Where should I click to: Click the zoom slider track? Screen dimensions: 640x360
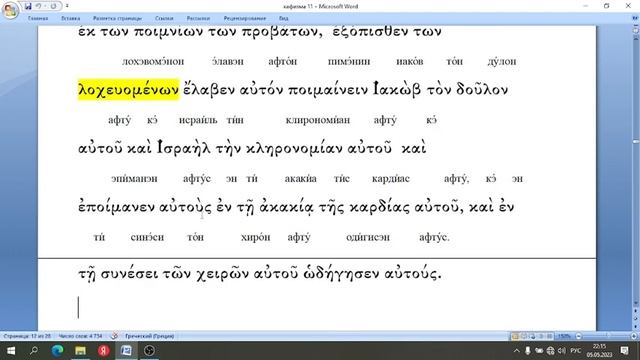(606, 336)
